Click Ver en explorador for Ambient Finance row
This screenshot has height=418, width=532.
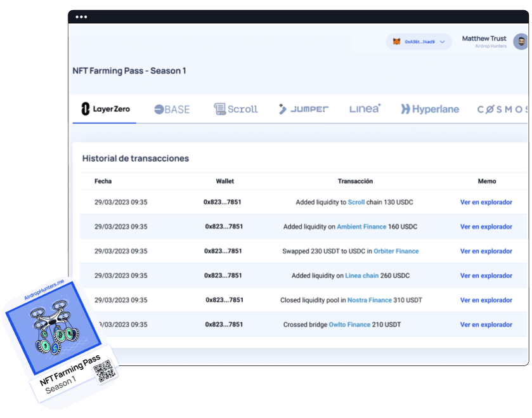pyautogui.click(x=486, y=226)
